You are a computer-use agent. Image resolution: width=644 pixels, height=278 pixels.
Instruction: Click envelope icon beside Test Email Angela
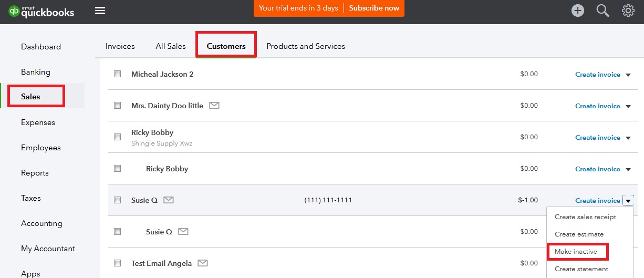point(203,263)
